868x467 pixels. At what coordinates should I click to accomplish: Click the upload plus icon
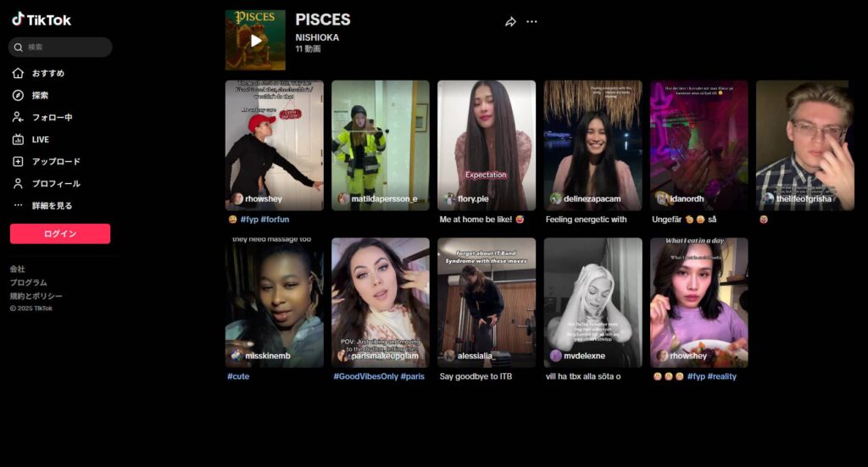(x=18, y=162)
